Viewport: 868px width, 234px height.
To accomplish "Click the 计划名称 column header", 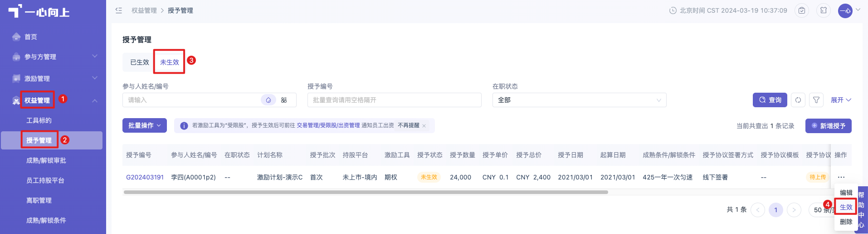I will click(270, 155).
